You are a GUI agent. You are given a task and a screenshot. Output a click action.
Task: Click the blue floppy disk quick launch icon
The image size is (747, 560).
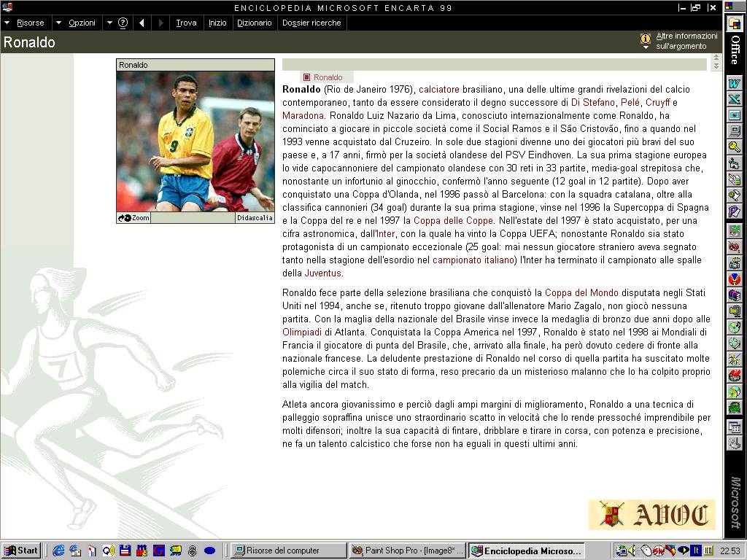tap(125, 551)
